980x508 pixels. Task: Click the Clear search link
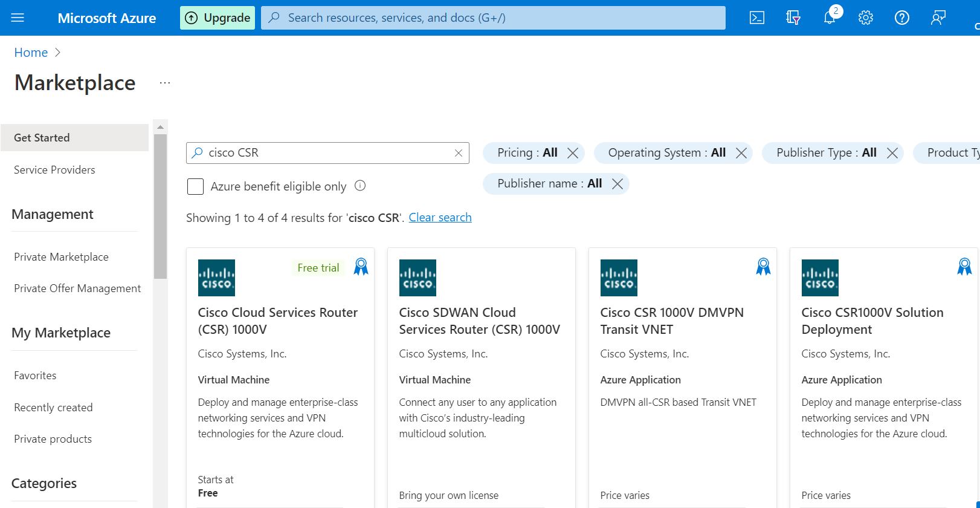[x=440, y=218]
